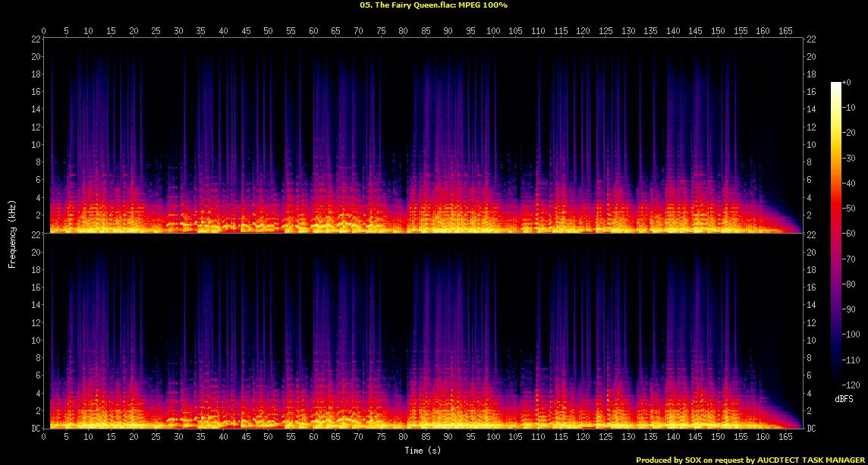Viewport: 868px width, 465px height.
Task: Select the 80 mark on top time axis
Action: (403, 31)
